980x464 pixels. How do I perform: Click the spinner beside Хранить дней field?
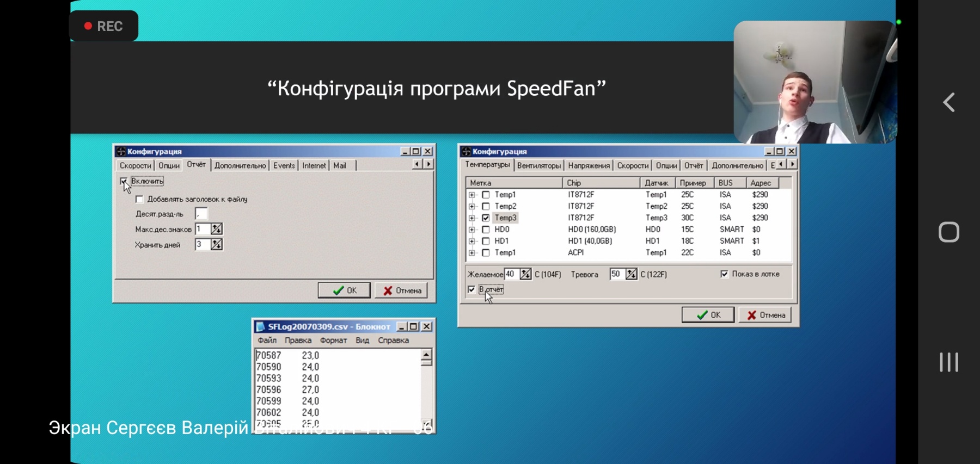click(217, 245)
